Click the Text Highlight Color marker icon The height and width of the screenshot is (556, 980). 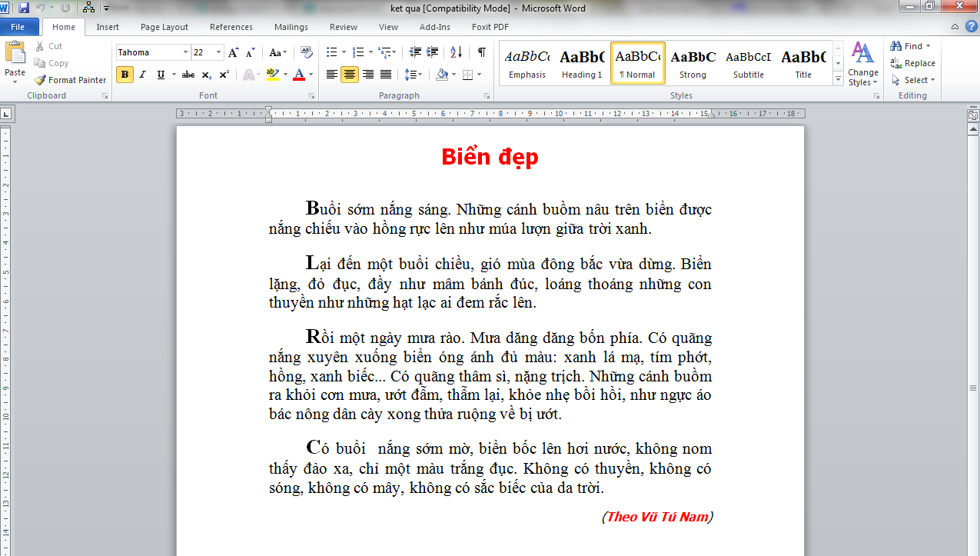tap(271, 75)
